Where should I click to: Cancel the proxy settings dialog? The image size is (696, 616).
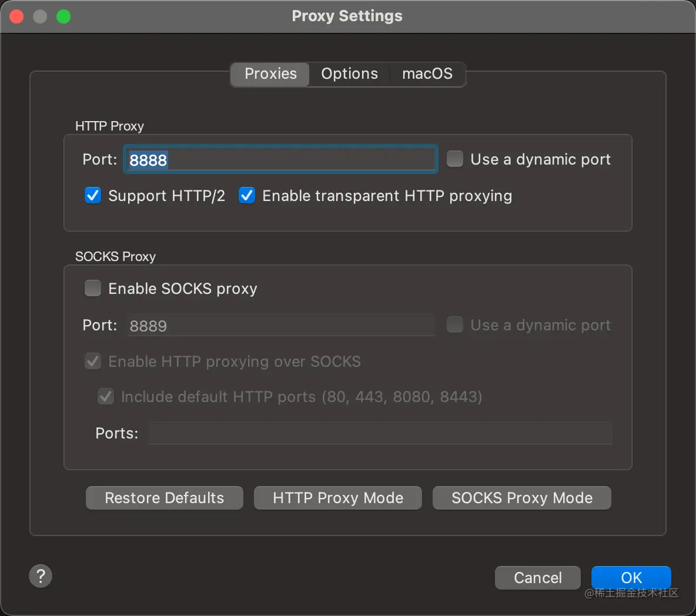tap(537, 578)
